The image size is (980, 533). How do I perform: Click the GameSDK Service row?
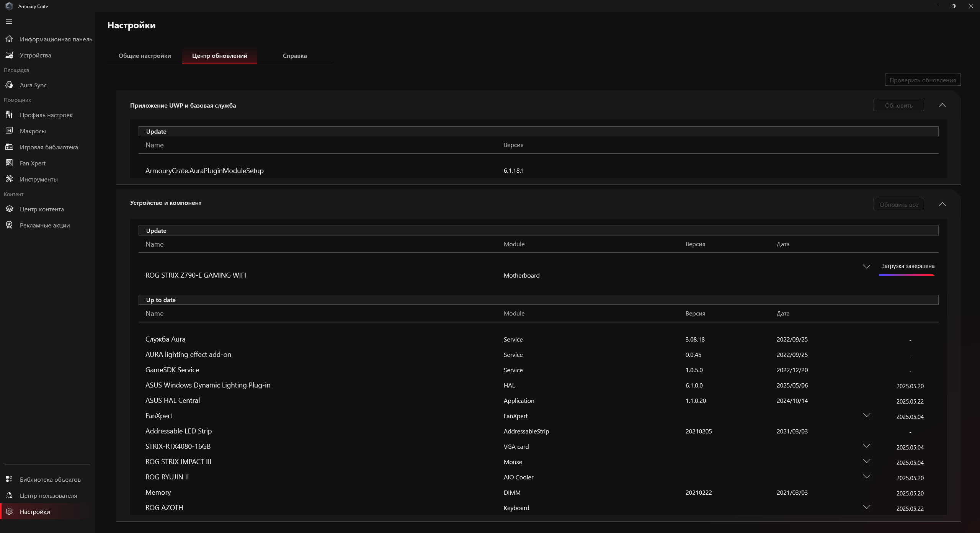(x=538, y=370)
